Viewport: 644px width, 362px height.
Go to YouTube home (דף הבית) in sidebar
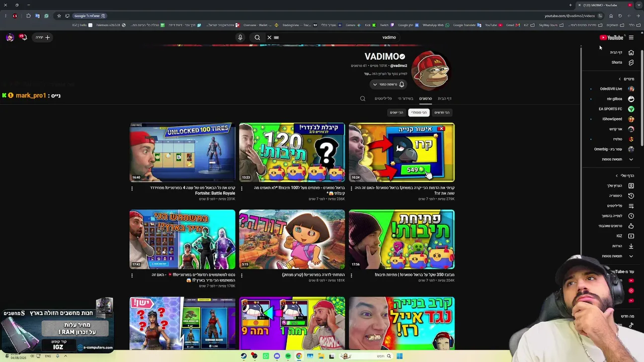pyautogui.click(x=622, y=52)
